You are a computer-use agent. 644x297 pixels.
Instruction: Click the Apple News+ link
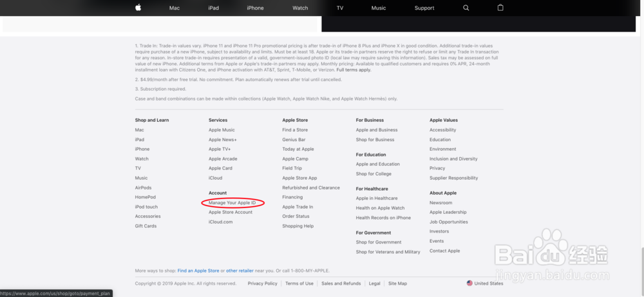pyautogui.click(x=223, y=140)
